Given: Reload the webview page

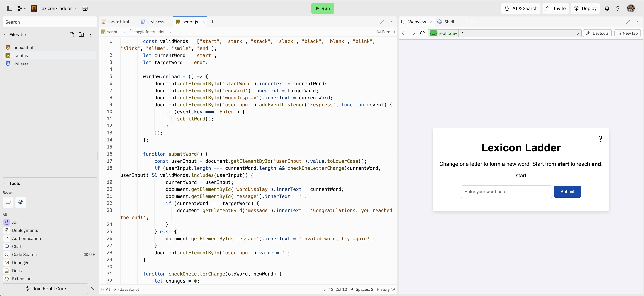Looking at the screenshot, I should pos(422,33).
